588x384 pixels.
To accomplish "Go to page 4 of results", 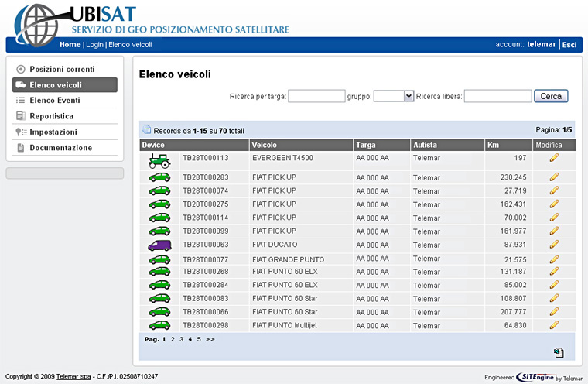I will click(x=190, y=339).
